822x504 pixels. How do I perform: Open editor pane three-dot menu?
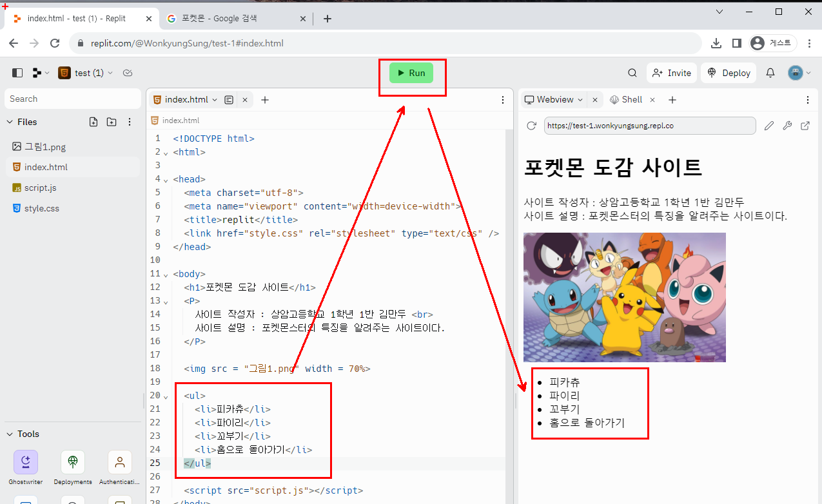tap(504, 100)
